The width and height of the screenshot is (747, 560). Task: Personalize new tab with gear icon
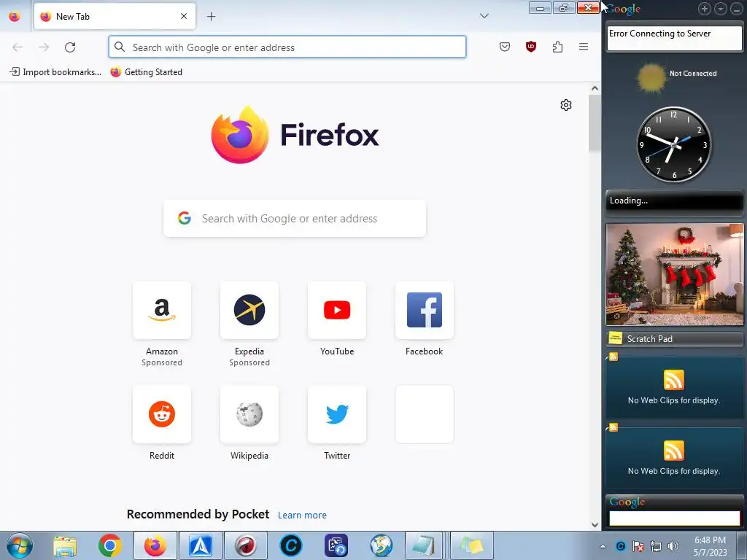565,105
